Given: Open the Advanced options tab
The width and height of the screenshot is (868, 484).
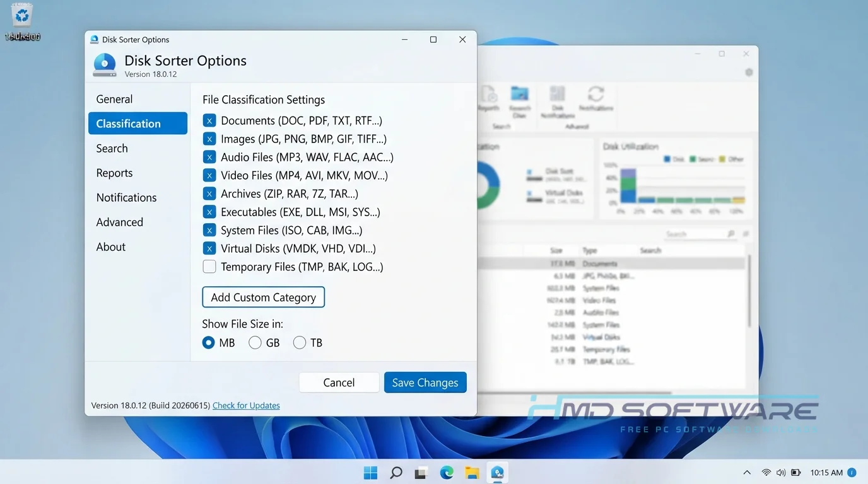Looking at the screenshot, I should (138, 222).
